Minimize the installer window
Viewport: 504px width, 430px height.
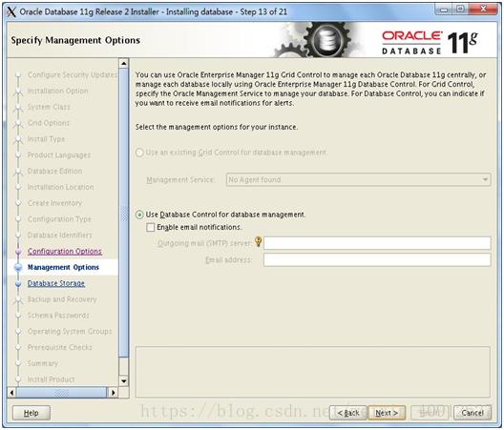coord(444,10)
